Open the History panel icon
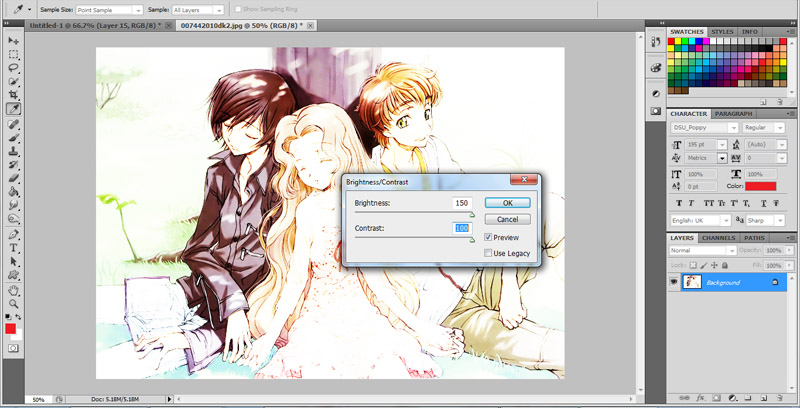800x408 pixels. coord(656,42)
